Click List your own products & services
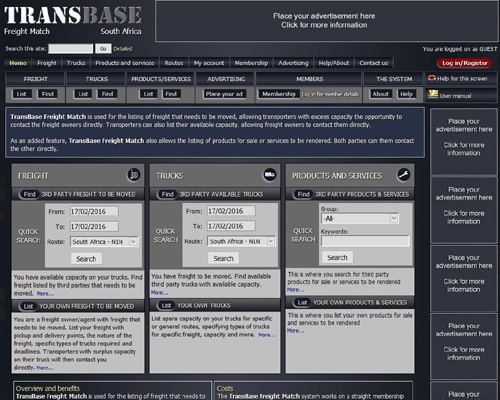500x400 pixels. click(x=302, y=302)
